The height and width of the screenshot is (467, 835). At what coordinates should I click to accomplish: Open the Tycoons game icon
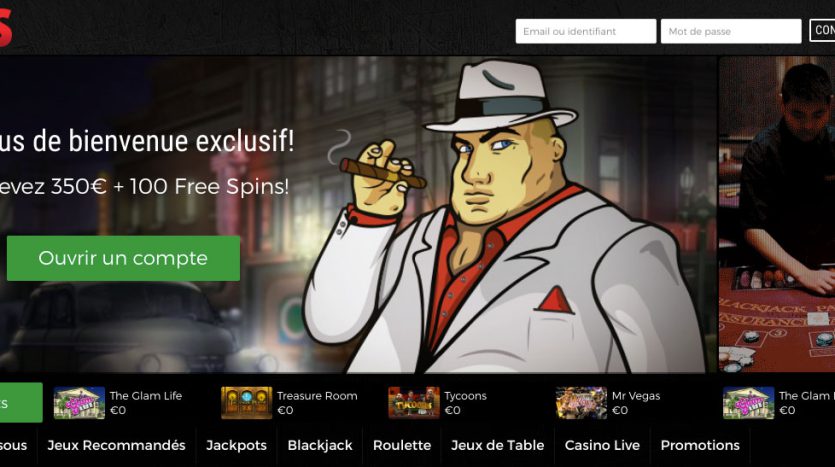pos(414,403)
